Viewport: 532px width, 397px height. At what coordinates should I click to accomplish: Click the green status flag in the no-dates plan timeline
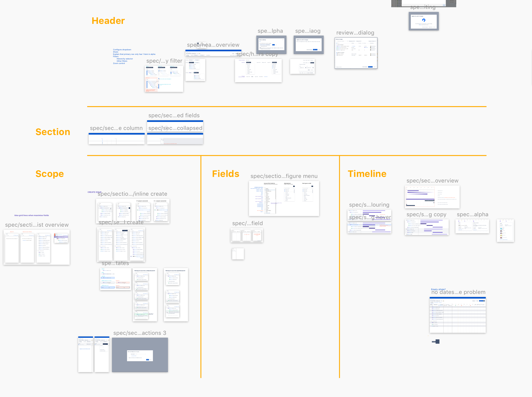pyautogui.click(x=456, y=305)
